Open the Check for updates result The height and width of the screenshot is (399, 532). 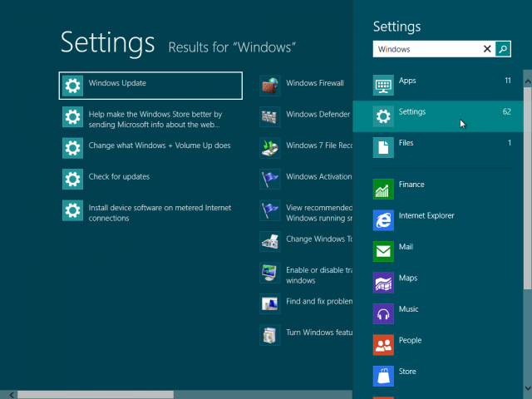tap(119, 177)
